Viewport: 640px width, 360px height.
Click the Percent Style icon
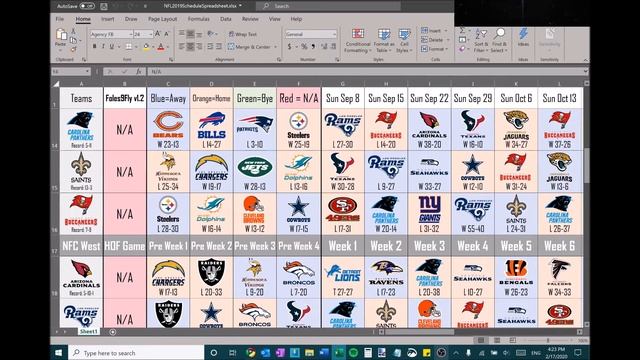tap(304, 47)
